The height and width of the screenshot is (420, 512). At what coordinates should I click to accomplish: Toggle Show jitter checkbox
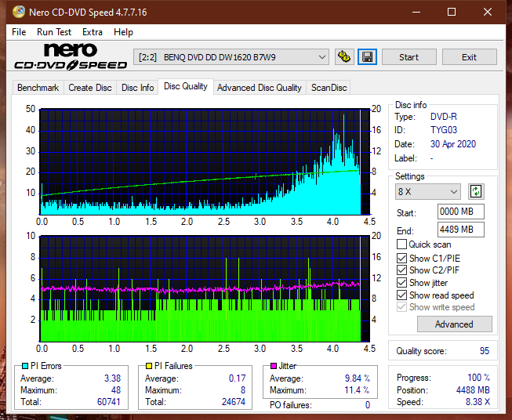[x=401, y=283]
